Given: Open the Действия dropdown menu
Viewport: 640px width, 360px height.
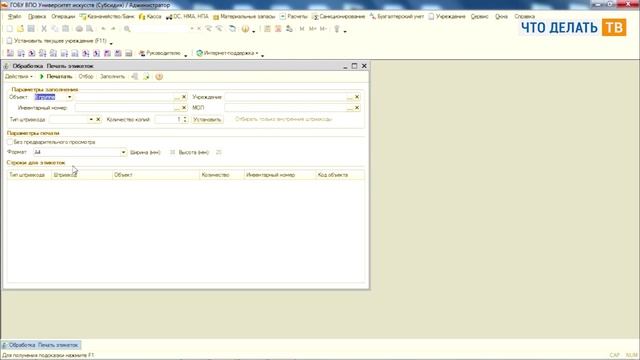Looking at the screenshot, I should click(x=18, y=77).
